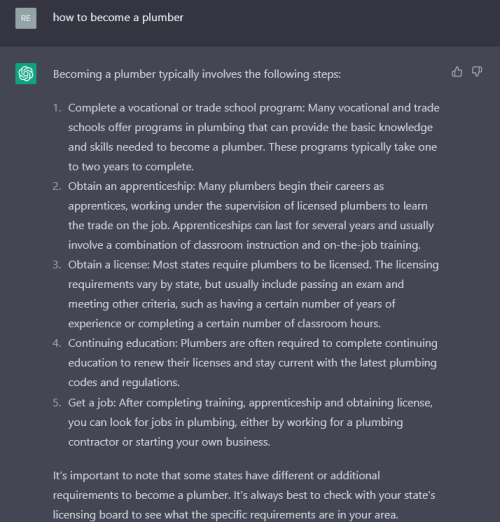
Task: Click the green ChatGPT logo avatar
Action: point(26,74)
